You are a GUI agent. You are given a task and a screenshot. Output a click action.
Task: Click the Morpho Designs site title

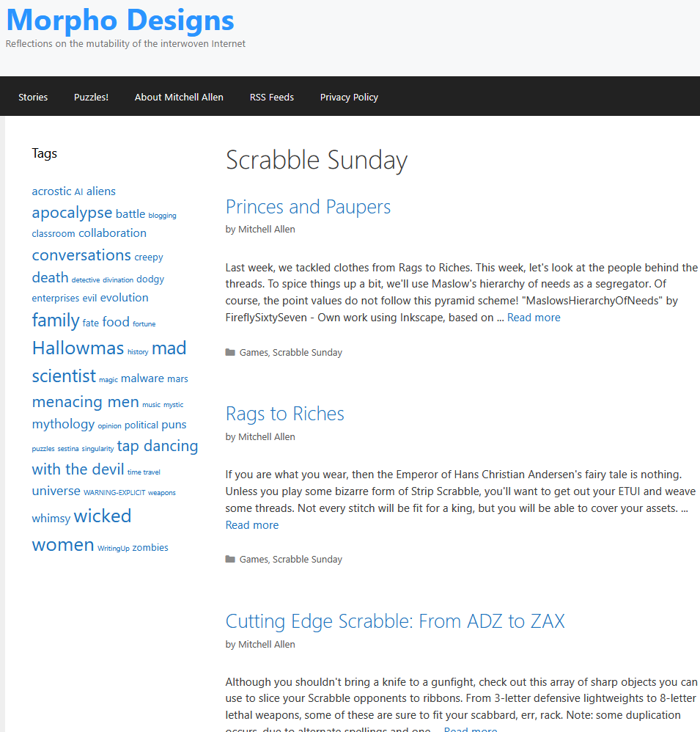tap(120, 20)
